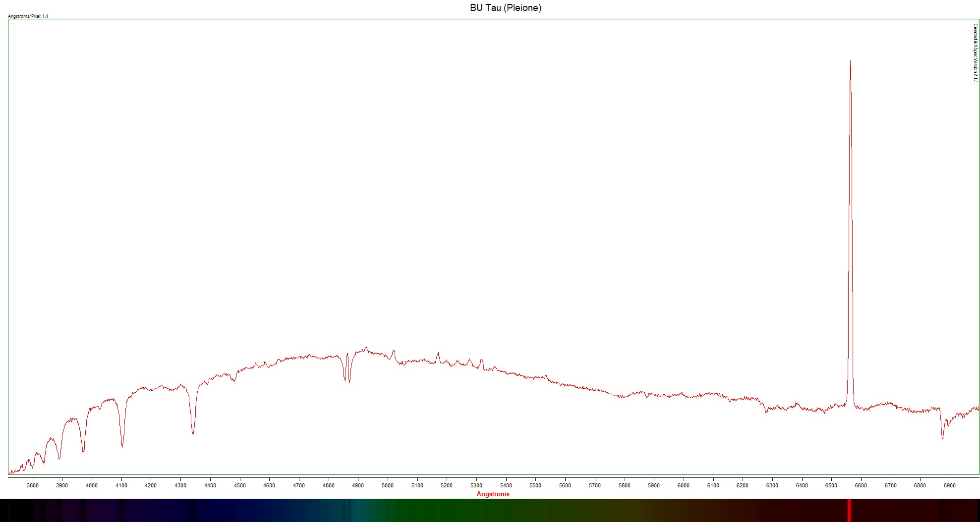This screenshot has width=980, height=522.
Task: Click the 4100 tick label on x-axis
Action: coord(121,485)
